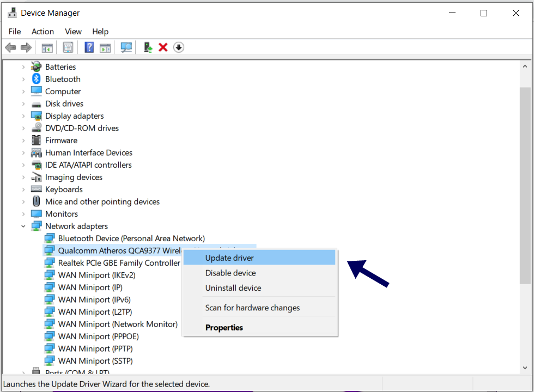
Task: Expand the Bluetooth category
Action: [23, 79]
